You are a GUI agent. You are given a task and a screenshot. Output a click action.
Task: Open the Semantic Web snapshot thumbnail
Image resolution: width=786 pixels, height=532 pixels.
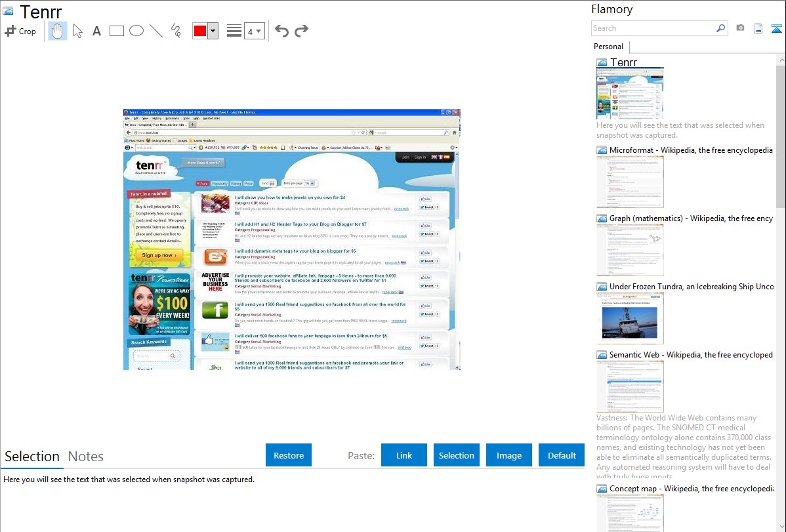tap(630, 386)
